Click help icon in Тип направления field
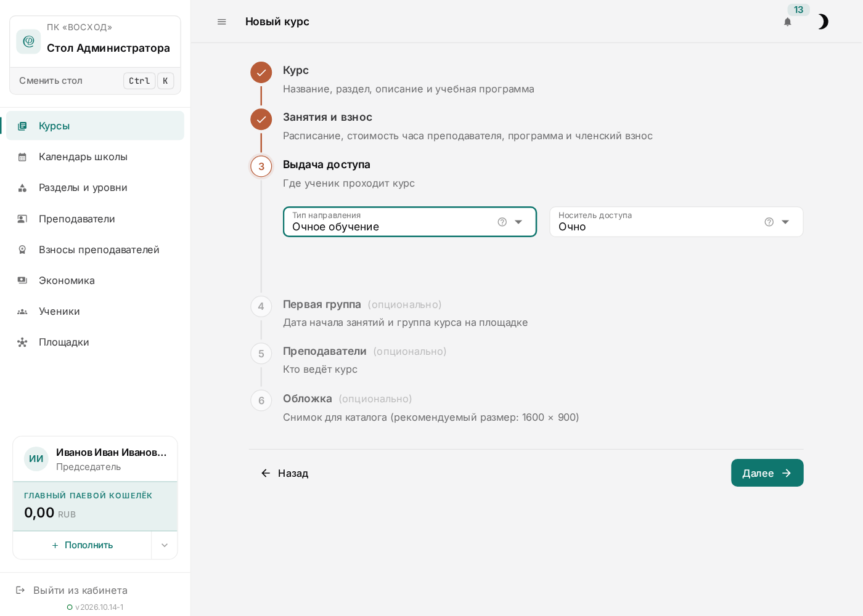Image resolution: width=863 pixels, height=616 pixels. coord(502,222)
